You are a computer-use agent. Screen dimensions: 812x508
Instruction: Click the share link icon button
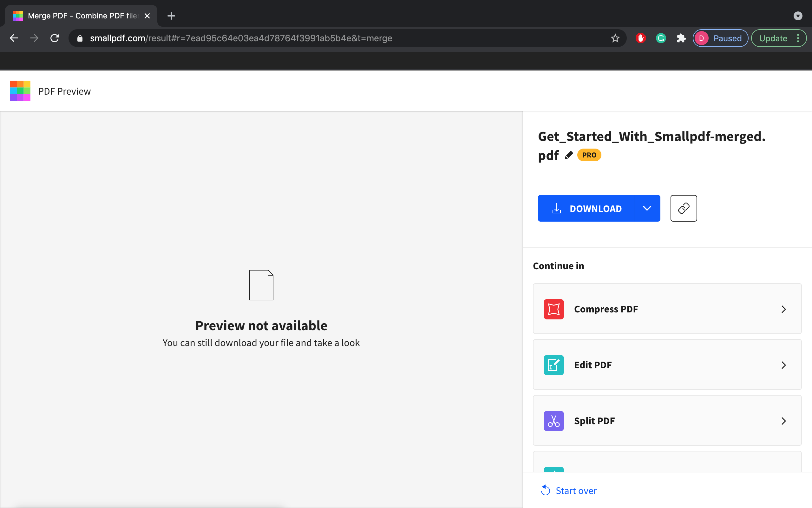[x=684, y=208]
